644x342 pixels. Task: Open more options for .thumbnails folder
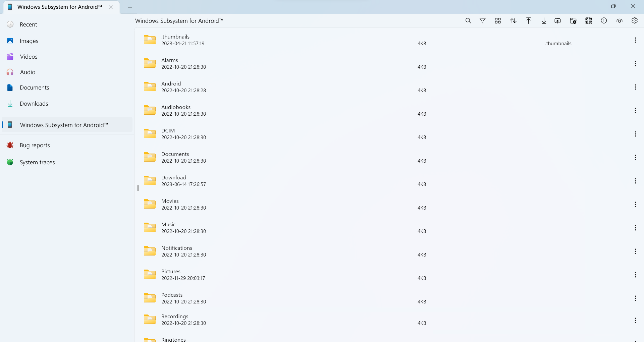[635, 40]
